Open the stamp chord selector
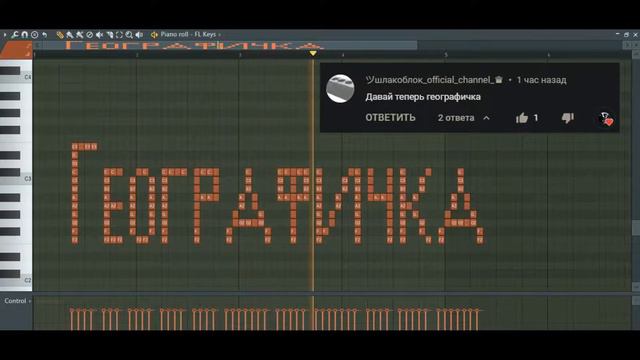 point(35,35)
